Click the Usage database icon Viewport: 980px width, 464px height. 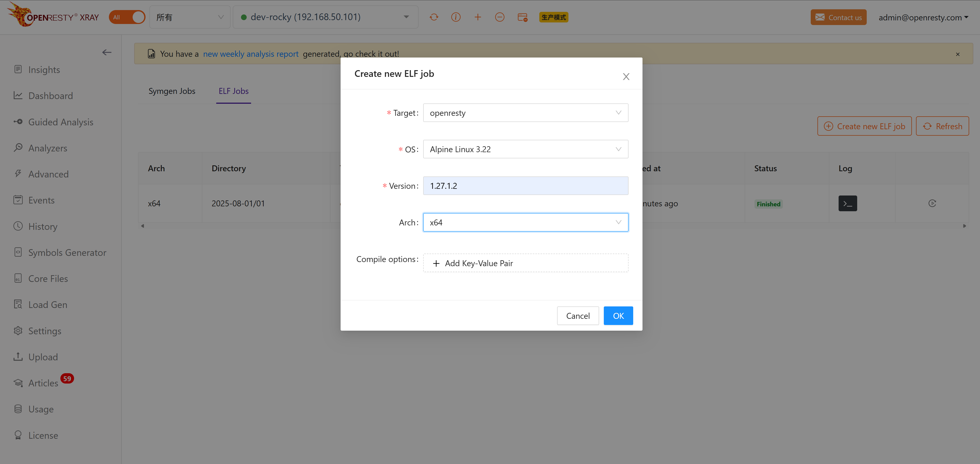18,409
